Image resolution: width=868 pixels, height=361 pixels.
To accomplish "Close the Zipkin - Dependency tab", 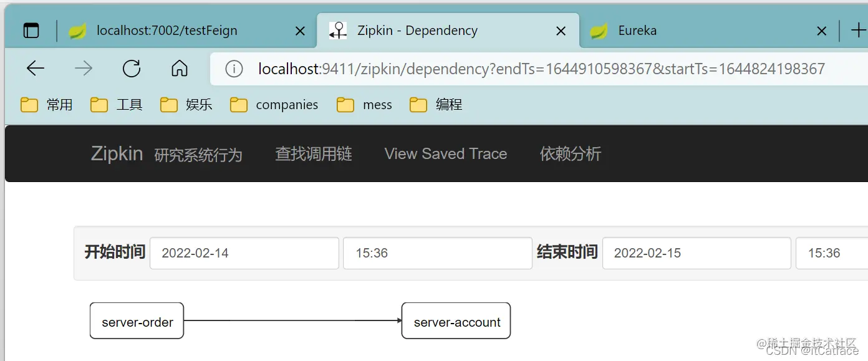I will (561, 31).
